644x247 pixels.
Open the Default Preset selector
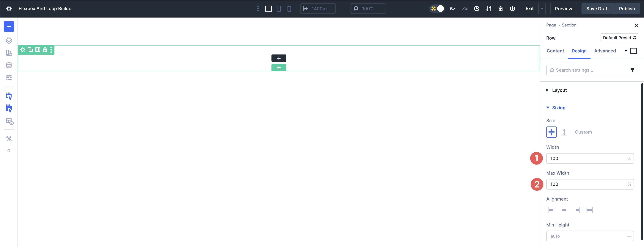tap(619, 37)
